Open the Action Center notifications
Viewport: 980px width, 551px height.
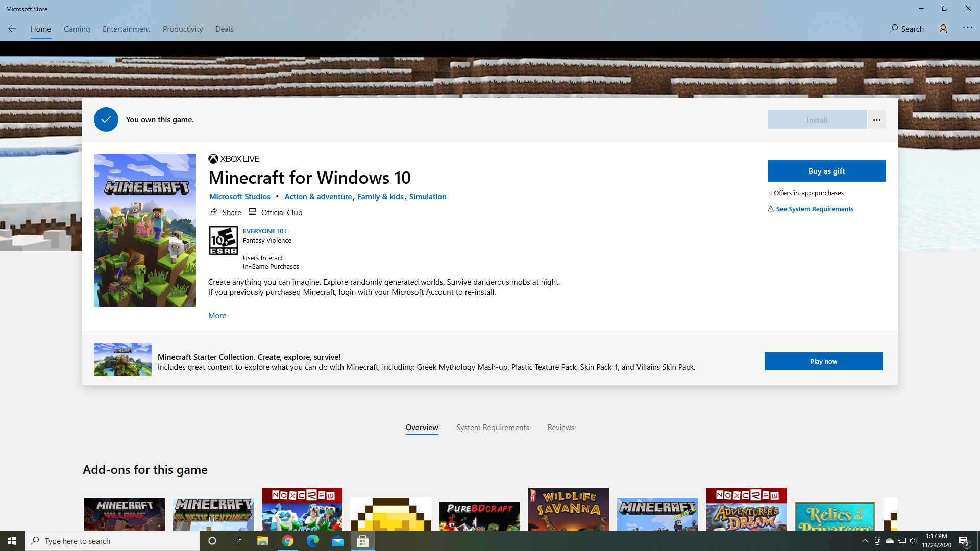click(964, 541)
